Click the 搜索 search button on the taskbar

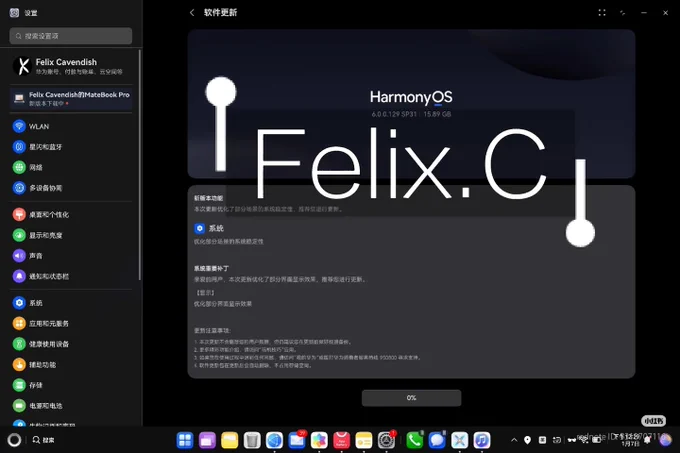click(x=43, y=440)
